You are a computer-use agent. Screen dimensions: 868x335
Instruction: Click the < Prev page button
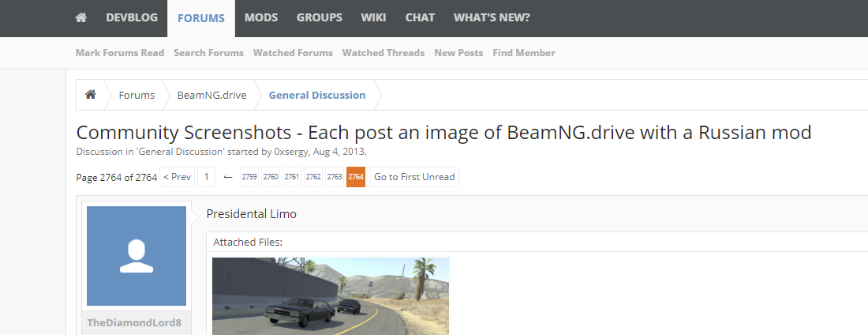[x=177, y=177]
